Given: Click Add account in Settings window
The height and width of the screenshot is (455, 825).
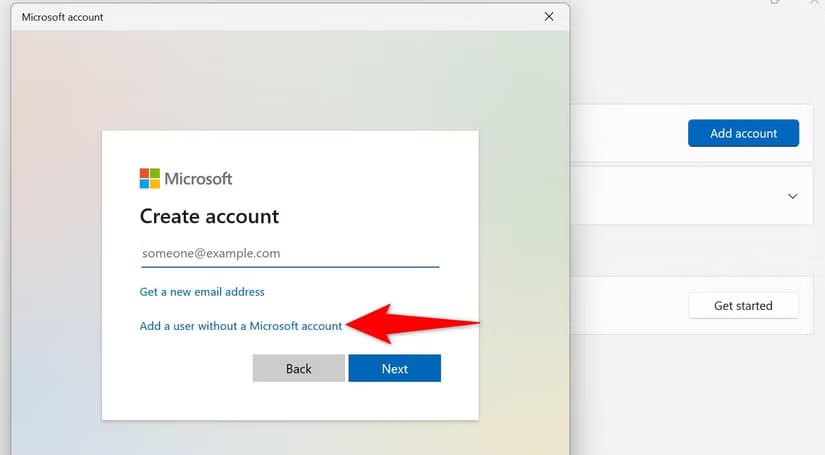Looking at the screenshot, I should coord(743,133).
